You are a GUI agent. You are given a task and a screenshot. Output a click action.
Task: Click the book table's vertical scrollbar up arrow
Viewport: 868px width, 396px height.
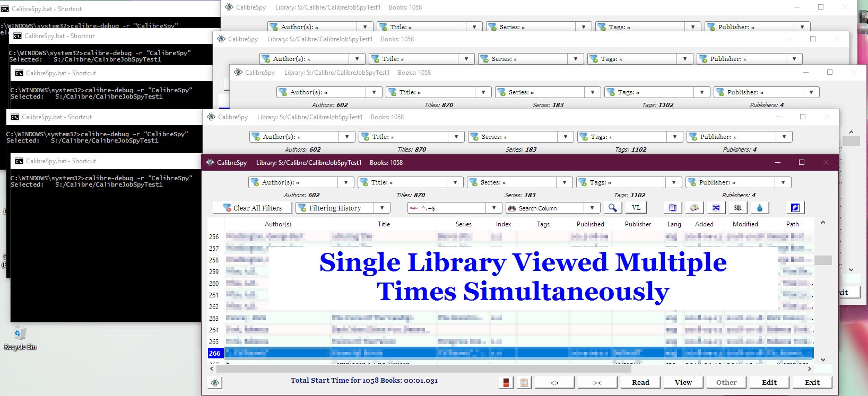[823, 223]
